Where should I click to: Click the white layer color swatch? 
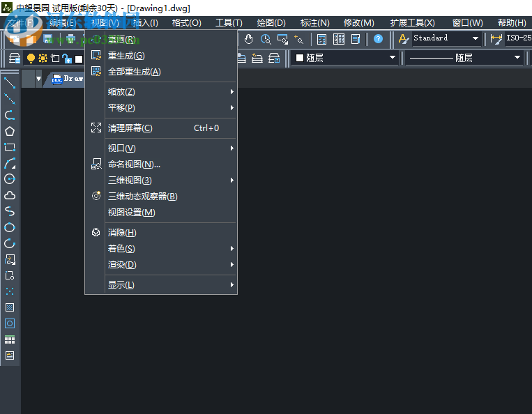pos(79,59)
